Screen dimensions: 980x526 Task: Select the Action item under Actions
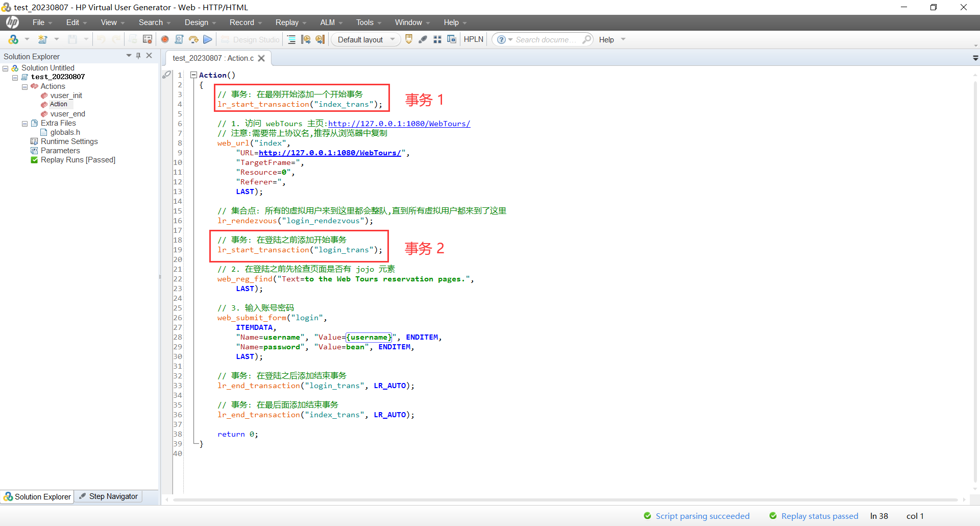click(x=59, y=104)
